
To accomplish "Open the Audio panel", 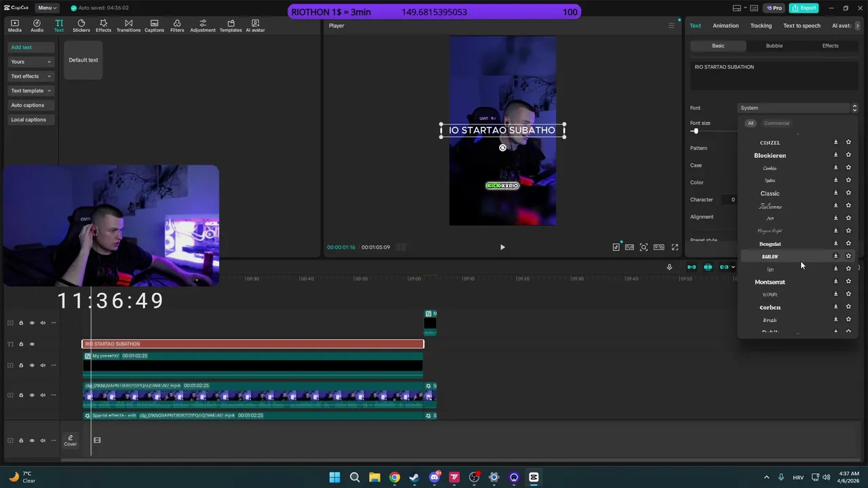I will (x=37, y=26).
